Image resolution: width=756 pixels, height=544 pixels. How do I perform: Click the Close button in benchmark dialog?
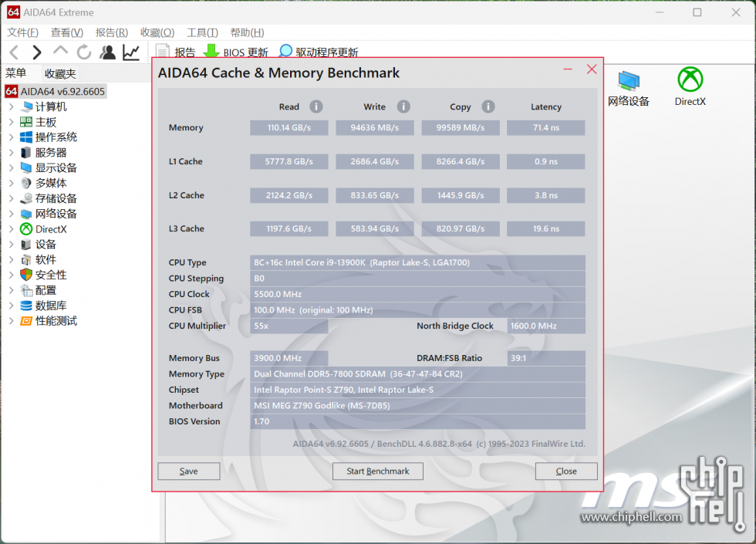pyautogui.click(x=566, y=471)
